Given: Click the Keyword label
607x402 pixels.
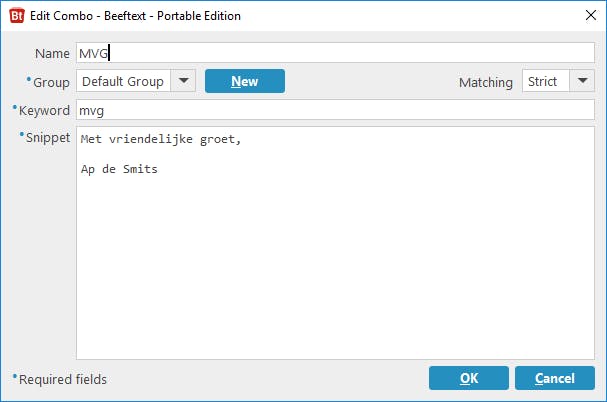Looking at the screenshot, I should [44, 110].
